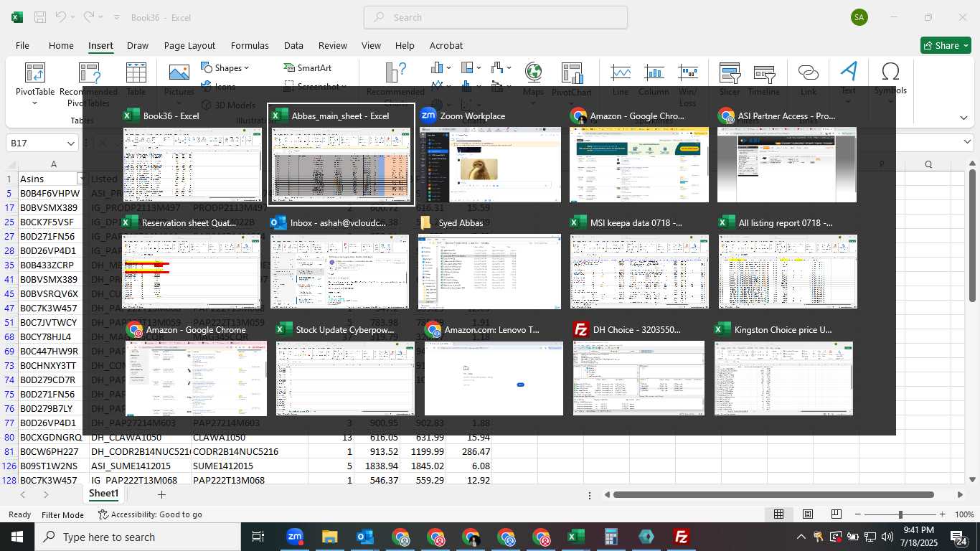Open the File menu
Image resolution: width=980 pixels, height=551 pixels.
pos(22,45)
